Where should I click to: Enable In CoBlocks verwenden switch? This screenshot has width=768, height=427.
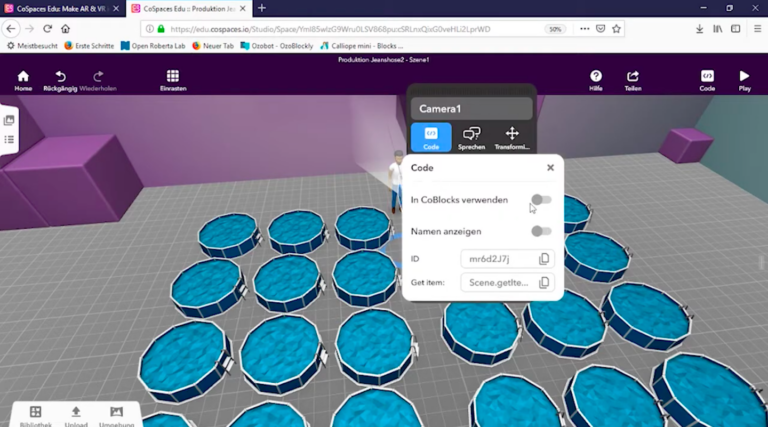coord(541,200)
